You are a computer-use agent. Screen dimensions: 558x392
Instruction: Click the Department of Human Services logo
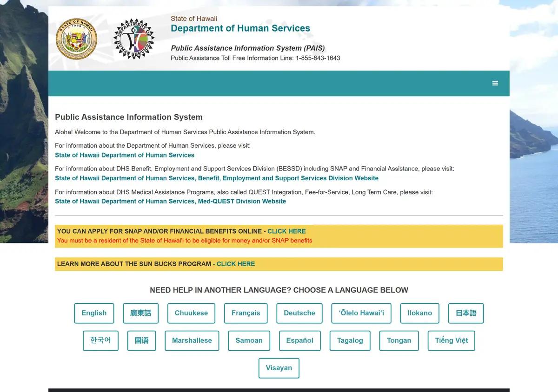pos(134,39)
